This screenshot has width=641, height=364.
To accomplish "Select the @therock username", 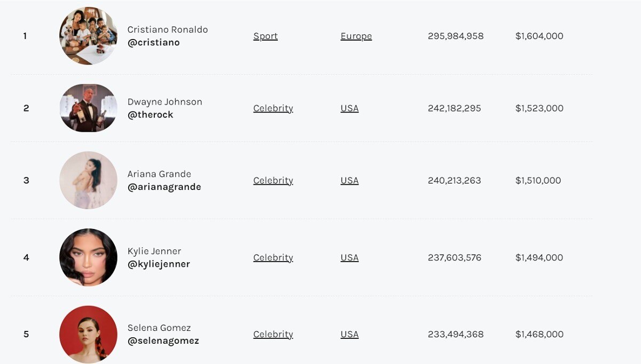I will click(150, 115).
